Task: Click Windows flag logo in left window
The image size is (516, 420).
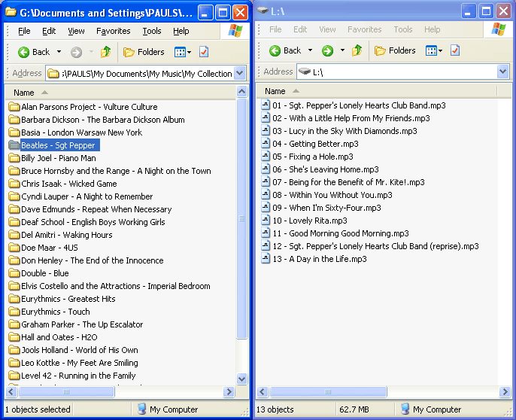Action: pos(235,31)
